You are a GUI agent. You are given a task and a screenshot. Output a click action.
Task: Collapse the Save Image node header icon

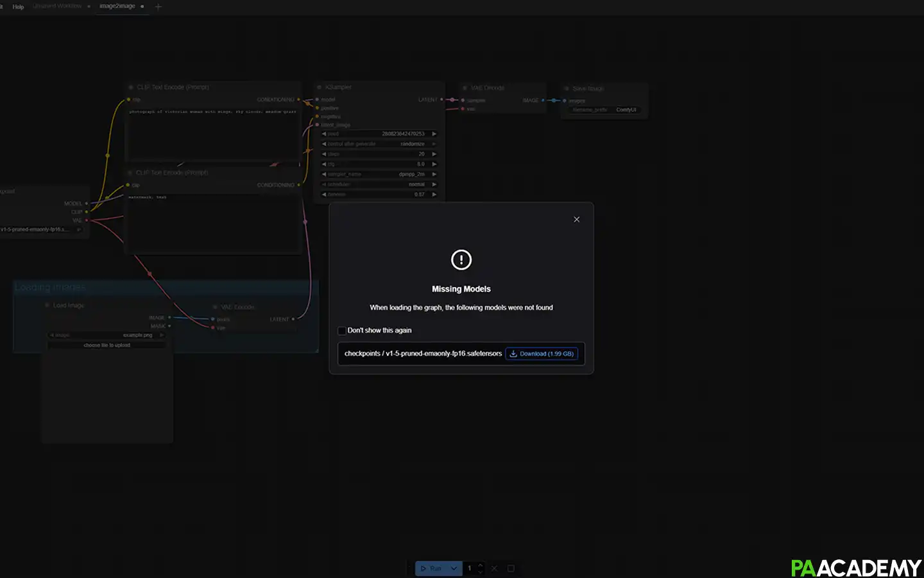[x=566, y=89]
